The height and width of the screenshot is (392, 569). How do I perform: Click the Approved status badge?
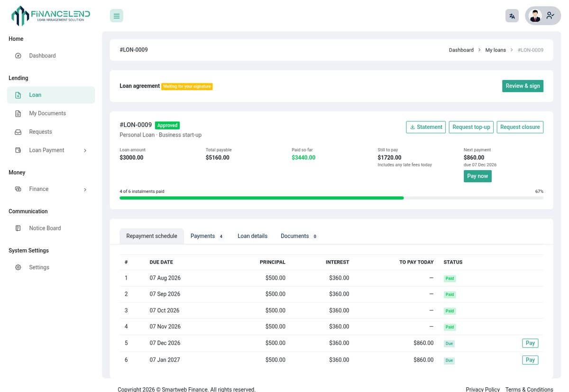click(167, 126)
